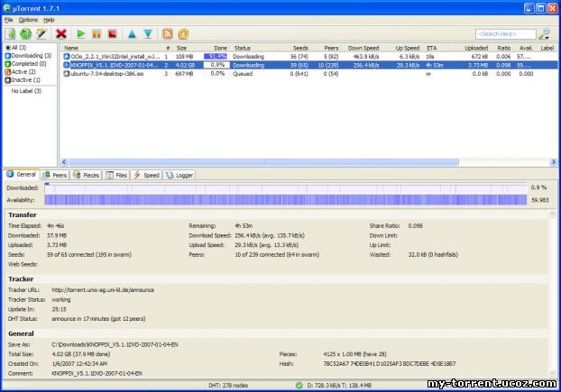This screenshot has width=561, height=392.
Task: Sort by the Up Speed column header
Action: point(401,48)
